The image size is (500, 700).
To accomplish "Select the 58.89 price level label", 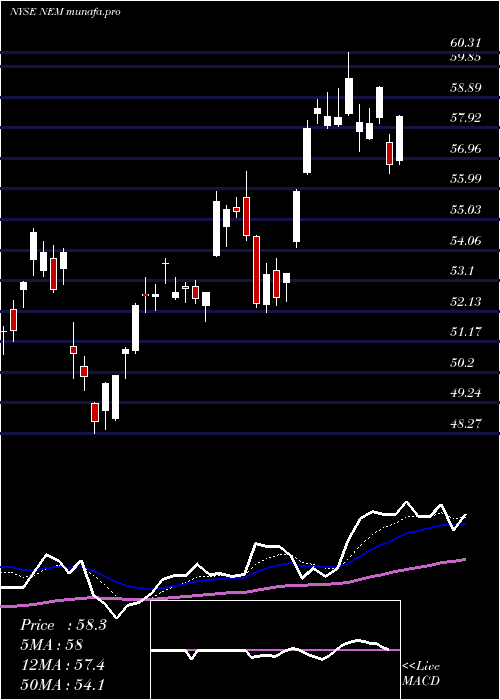I will click(x=466, y=88).
